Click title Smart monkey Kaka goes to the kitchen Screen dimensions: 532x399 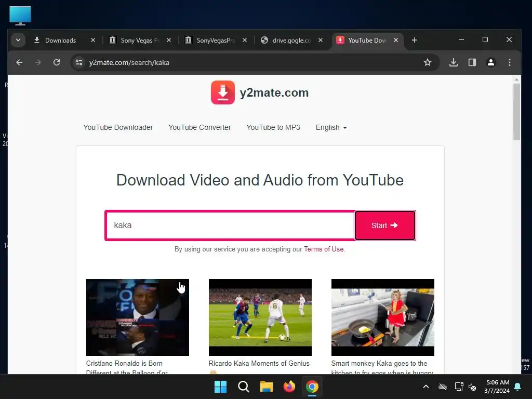coord(382,367)
